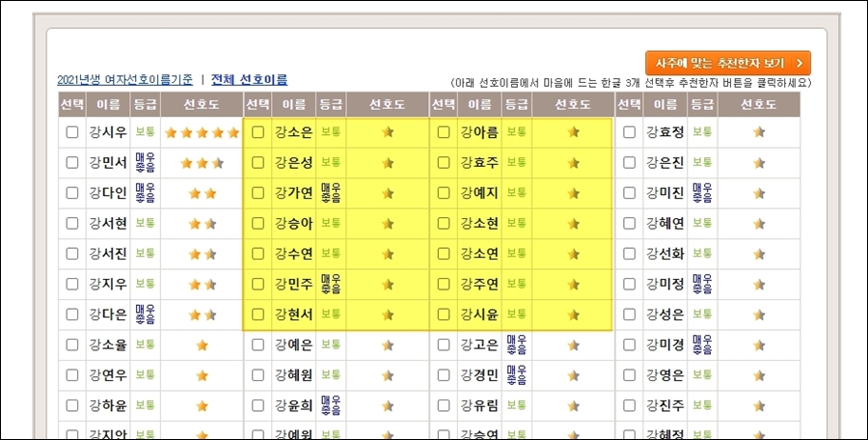This screenshot has width=868, height=440.
Task: Click the name 강은성
Action: coord(294,163)
